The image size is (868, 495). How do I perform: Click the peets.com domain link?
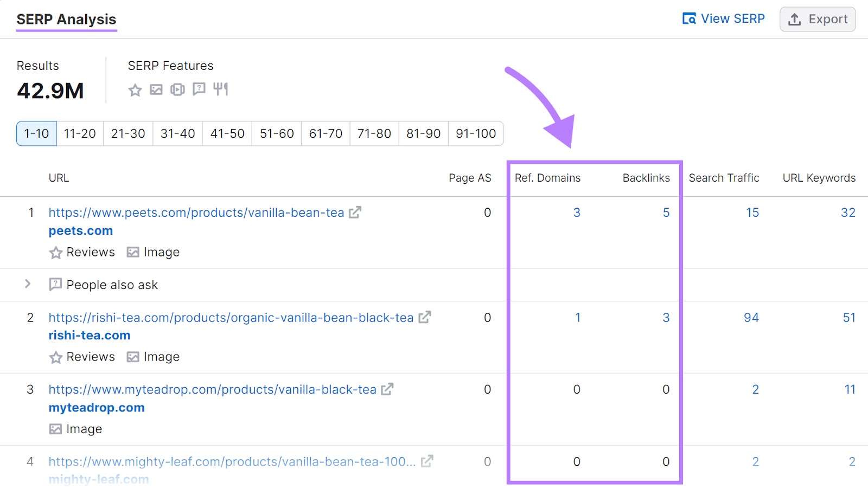click(81, 231)
